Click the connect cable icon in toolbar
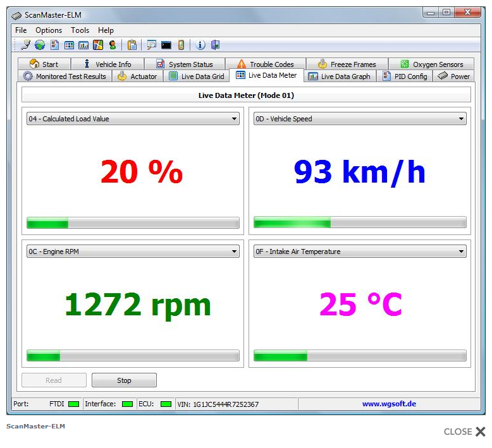Screen dimensions: 492x448 click(x=25, y=45)
